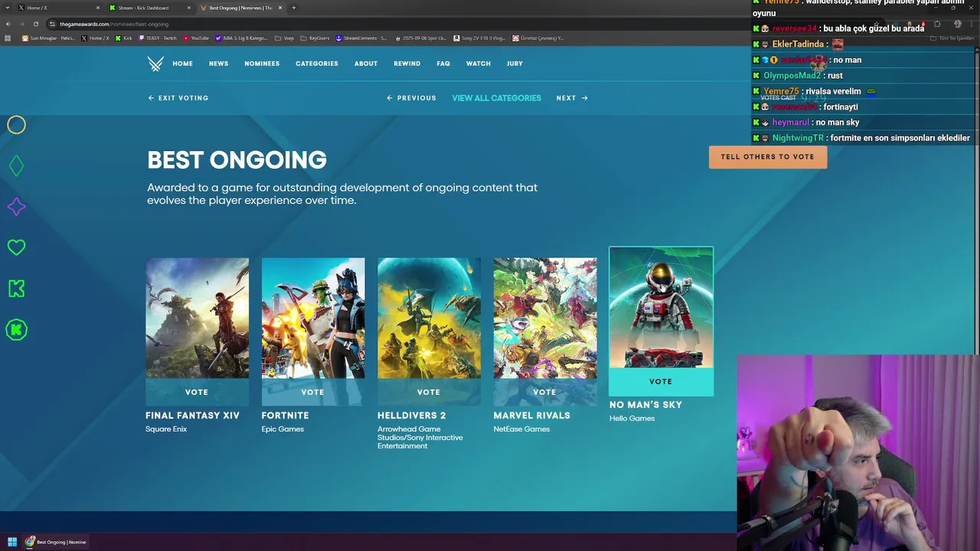The image size is (980, 551).
Task: Exit voting via the EXIT VOTING link
Action: point(178,98)
